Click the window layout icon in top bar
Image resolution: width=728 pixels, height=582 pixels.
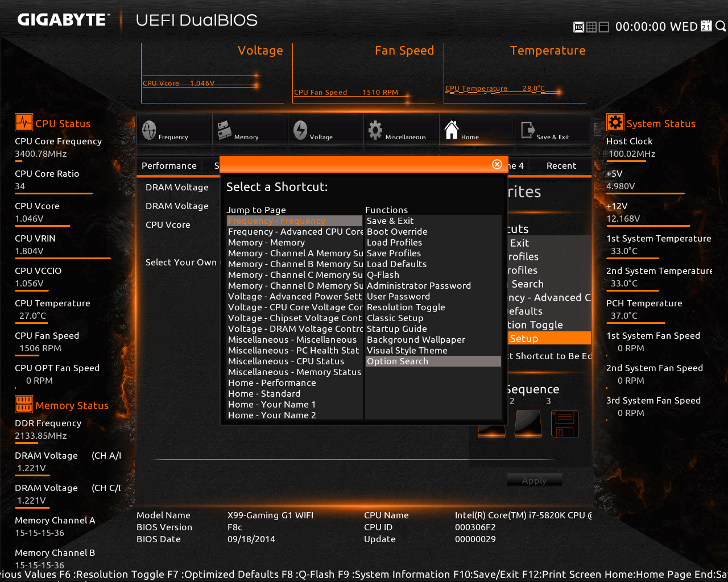tap(604, 27)
